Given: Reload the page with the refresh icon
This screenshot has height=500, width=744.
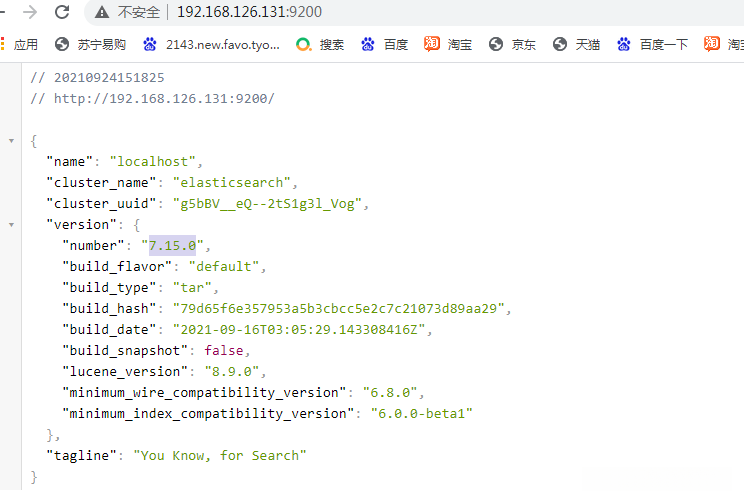Looking at the screenshot, I should coord(62,12).
